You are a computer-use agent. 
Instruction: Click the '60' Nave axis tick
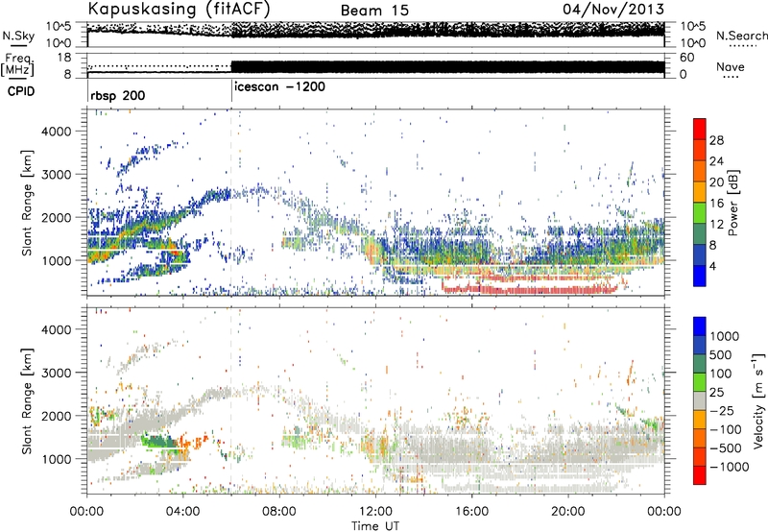(x=687, y=58)
